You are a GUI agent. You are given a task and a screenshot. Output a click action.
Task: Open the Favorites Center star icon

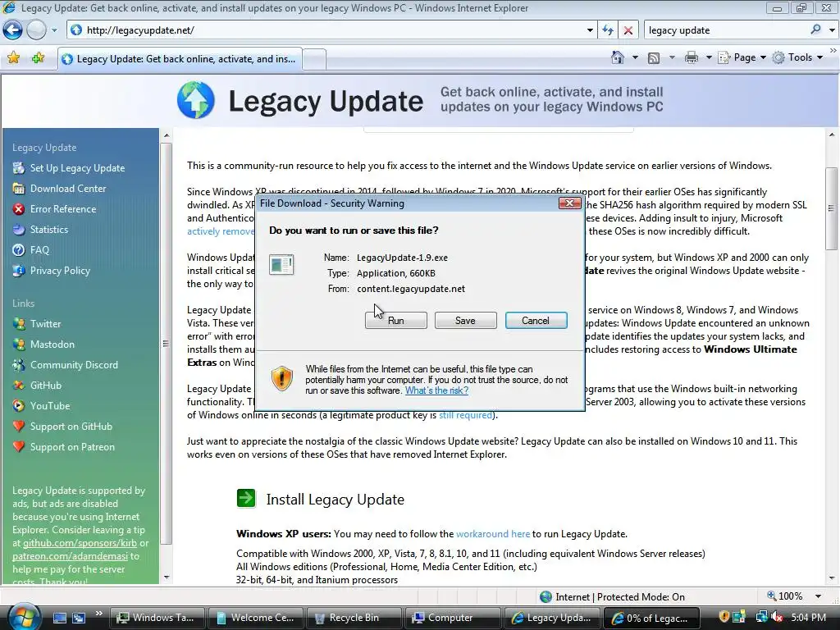coord(14,58)
